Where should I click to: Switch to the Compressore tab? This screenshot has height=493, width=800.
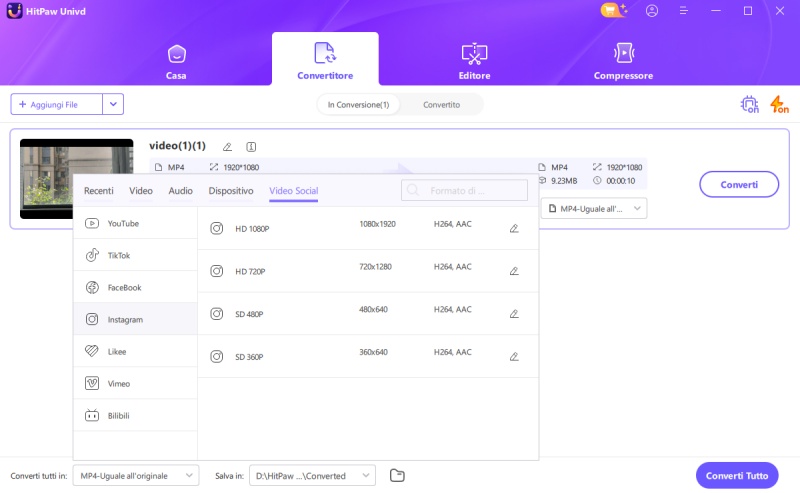point(623,62)
